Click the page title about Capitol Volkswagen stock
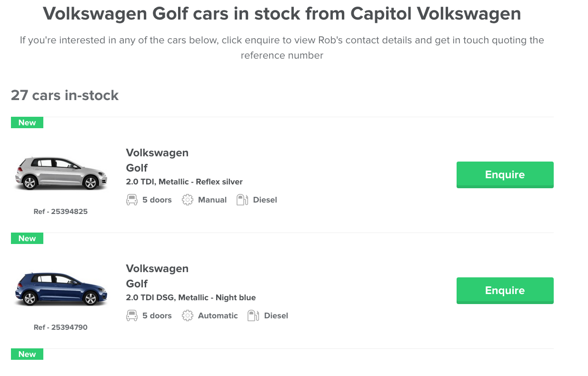 tap(282, 13)
